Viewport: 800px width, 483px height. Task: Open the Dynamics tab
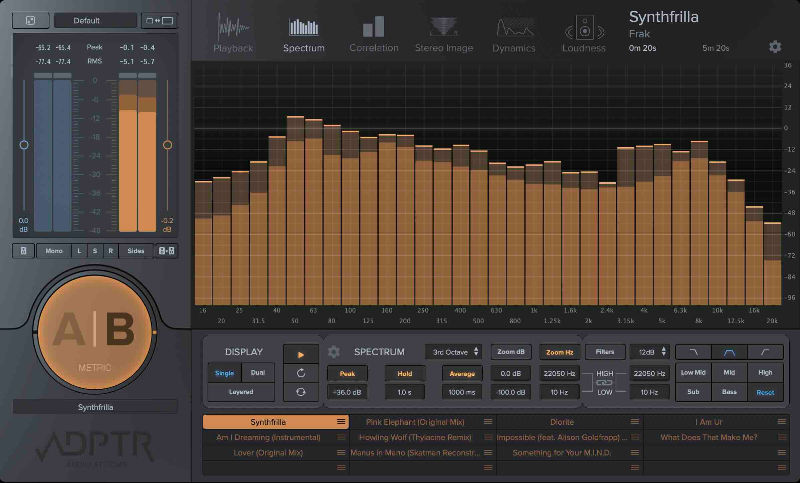514,35
